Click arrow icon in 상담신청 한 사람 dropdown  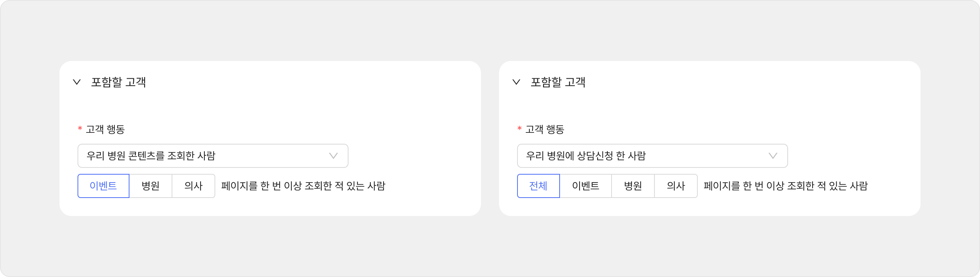pos(773,155)
